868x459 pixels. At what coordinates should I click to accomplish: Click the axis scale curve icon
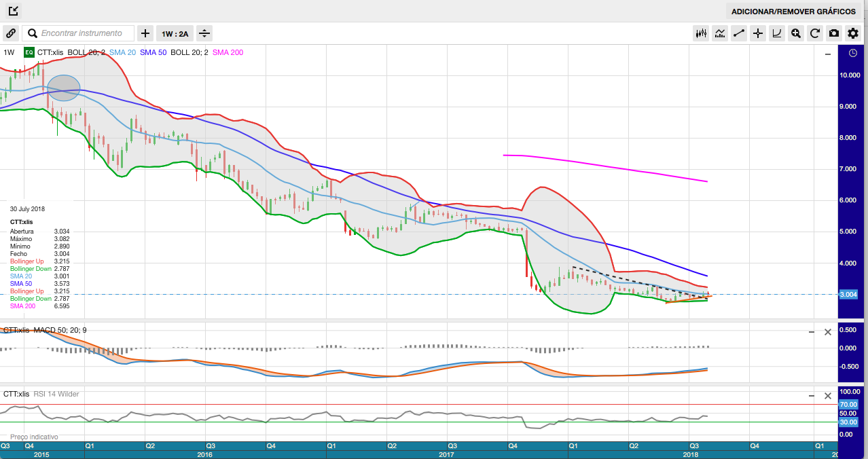pos(777,33)
